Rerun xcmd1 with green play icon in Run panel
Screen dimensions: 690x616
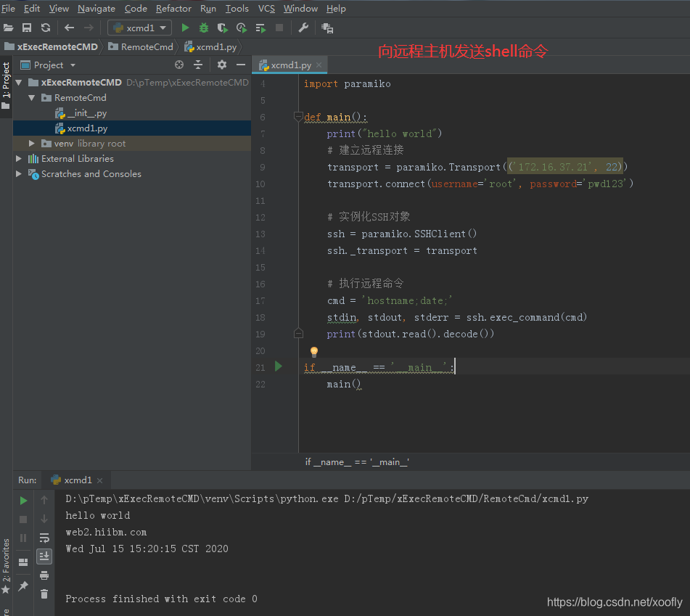click(x=22, y=500)
